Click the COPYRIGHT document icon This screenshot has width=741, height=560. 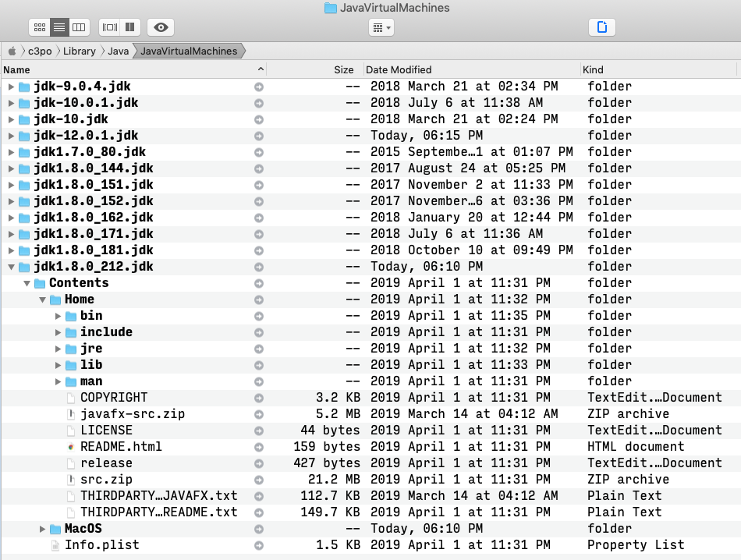(71, 398)
